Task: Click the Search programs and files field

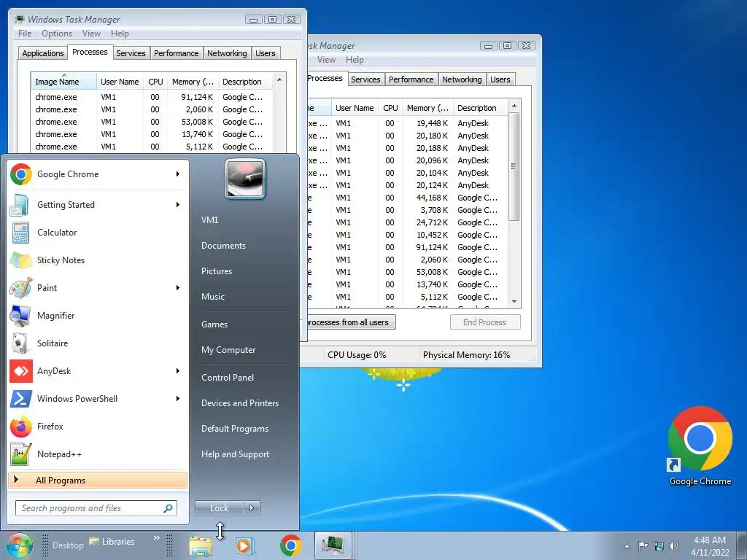Action: click(96, 508)
